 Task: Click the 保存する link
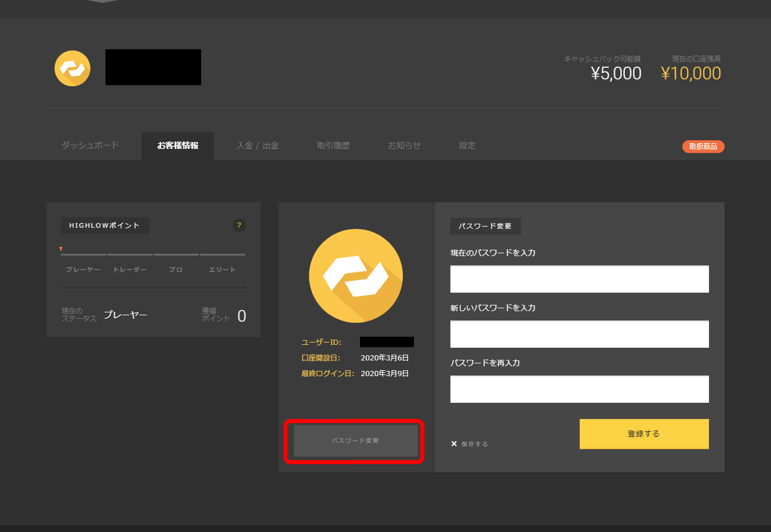(474, 444)
